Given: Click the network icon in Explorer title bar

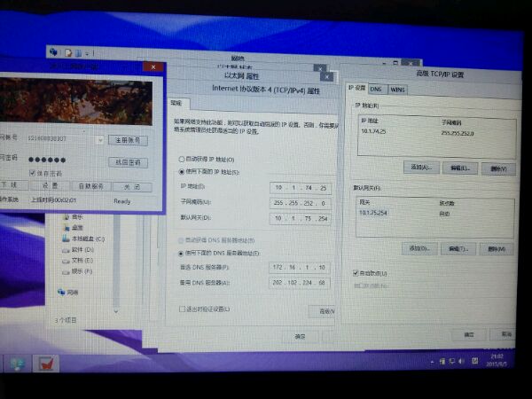Looking at the screenshot, I should [x=53, y=51].
